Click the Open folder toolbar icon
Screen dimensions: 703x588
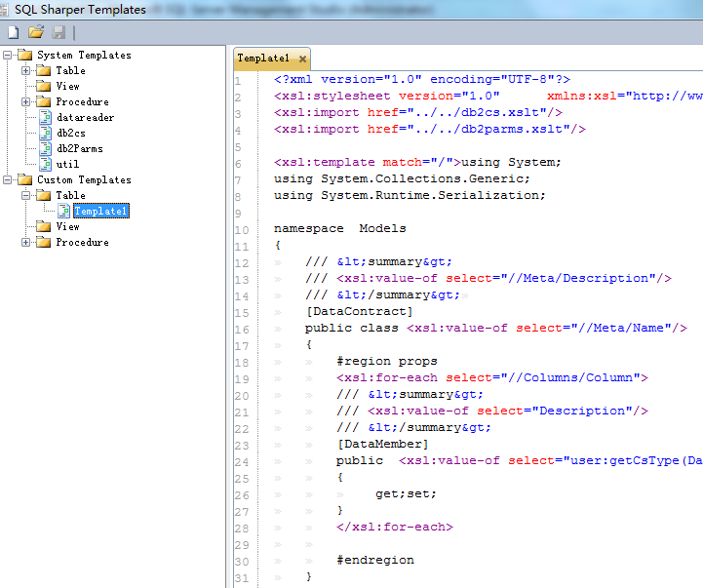[36, 32]
